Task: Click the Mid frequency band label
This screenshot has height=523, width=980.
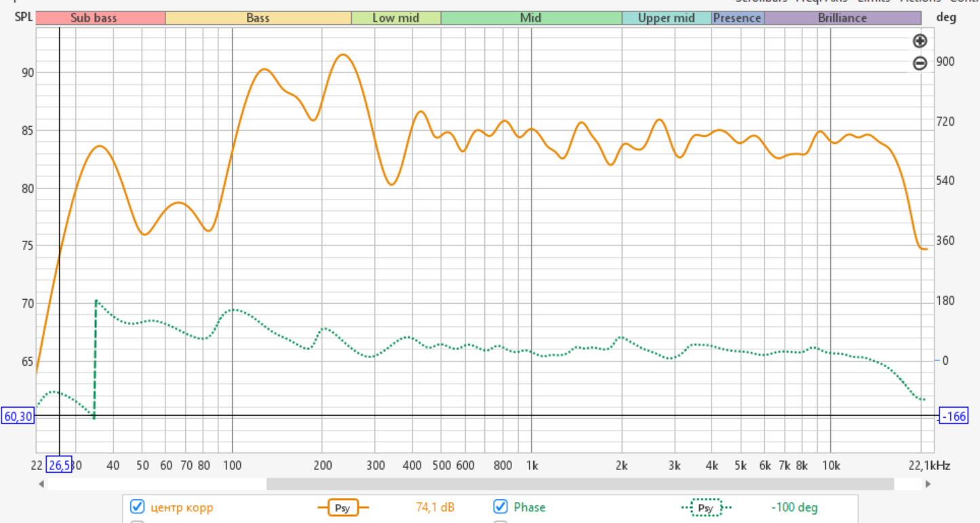Action: point(530,18)
